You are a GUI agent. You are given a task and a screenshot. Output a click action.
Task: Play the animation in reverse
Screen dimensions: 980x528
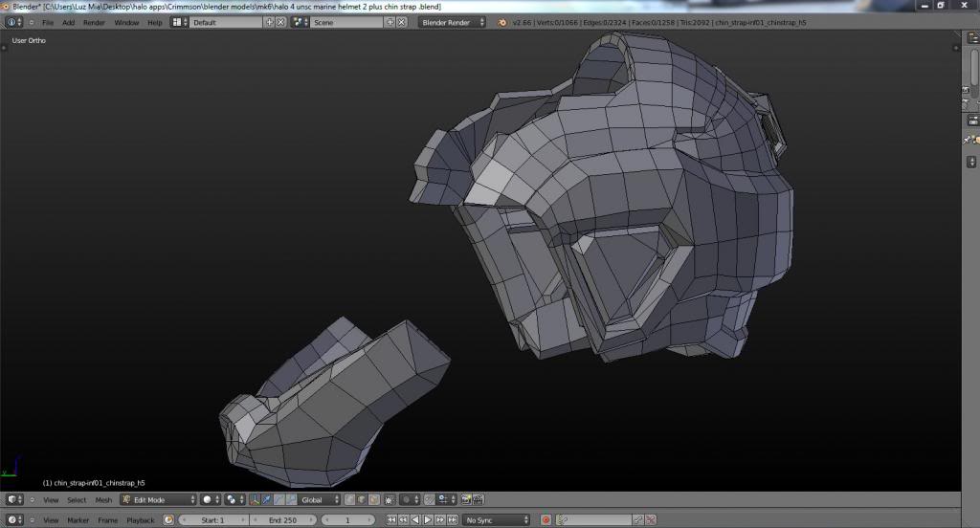(x=415, y=520)
